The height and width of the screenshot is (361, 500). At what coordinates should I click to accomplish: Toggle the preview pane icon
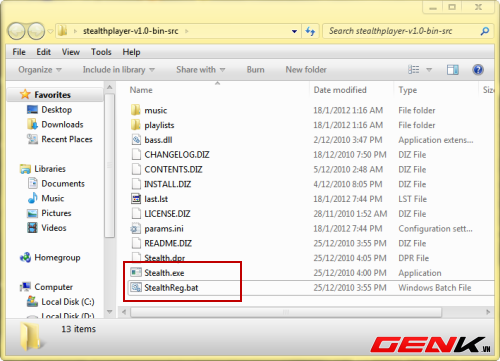click(452, 70)
